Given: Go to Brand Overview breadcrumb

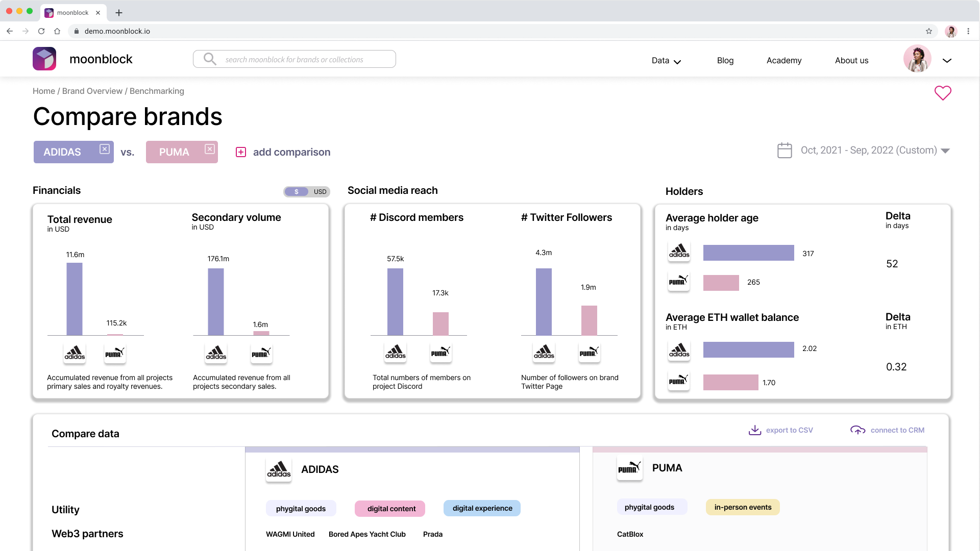Looking at the screenshot, I should point(92,91).
